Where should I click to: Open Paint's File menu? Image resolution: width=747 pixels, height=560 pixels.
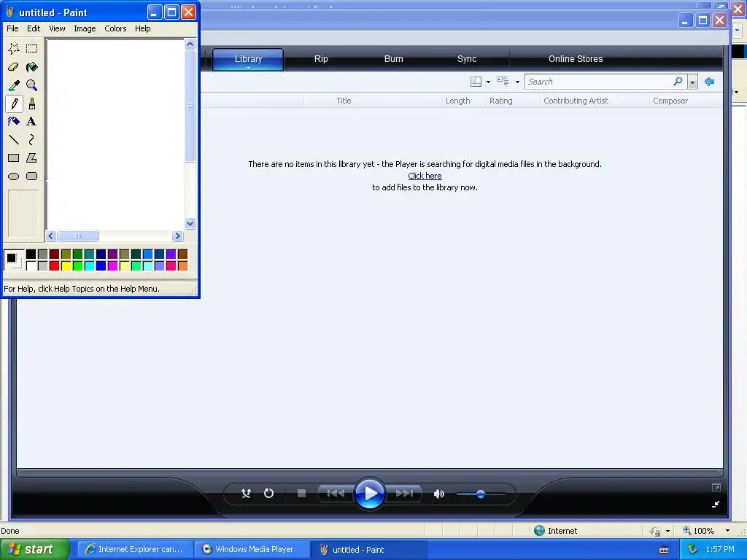(x=13, y=28)
